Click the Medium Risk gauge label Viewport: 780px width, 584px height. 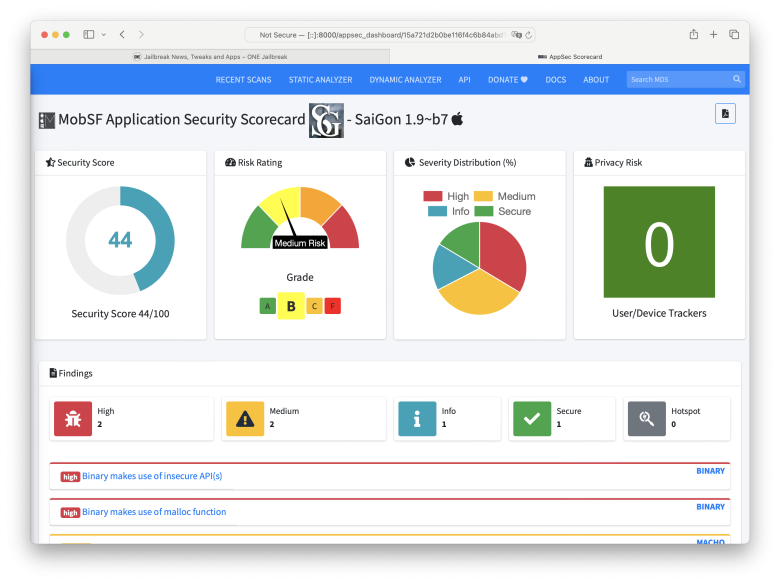point(299,243)
